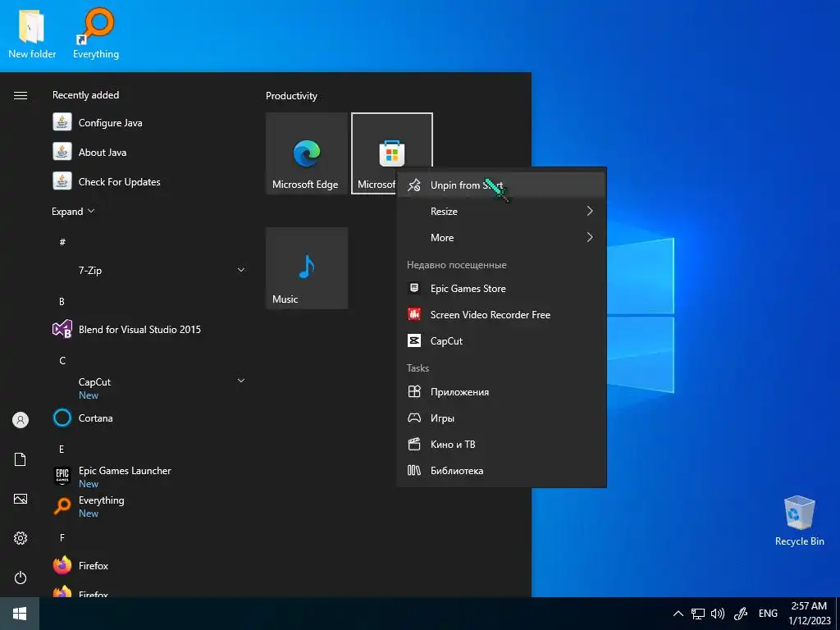Screen dimensions: 840x630
Task: Click the Библиотека library icon
Action: coord(414,470)
